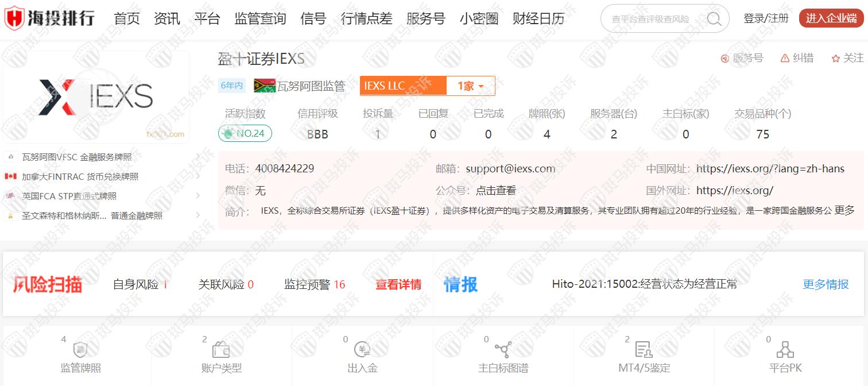Open the 平台PK comparison icon
Screen dimensions: 868x386
click(x=785, y=350)
